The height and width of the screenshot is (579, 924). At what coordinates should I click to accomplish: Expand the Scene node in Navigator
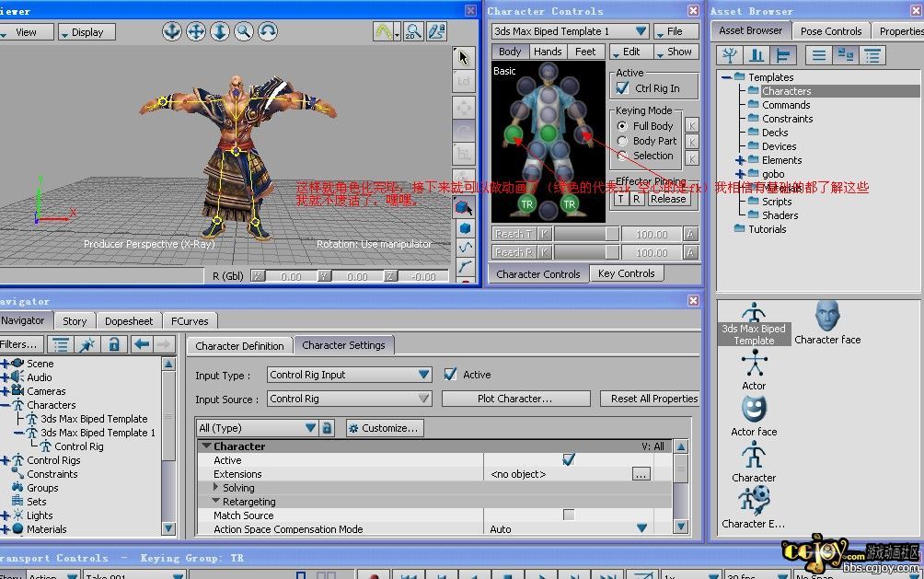click(6, 364)
